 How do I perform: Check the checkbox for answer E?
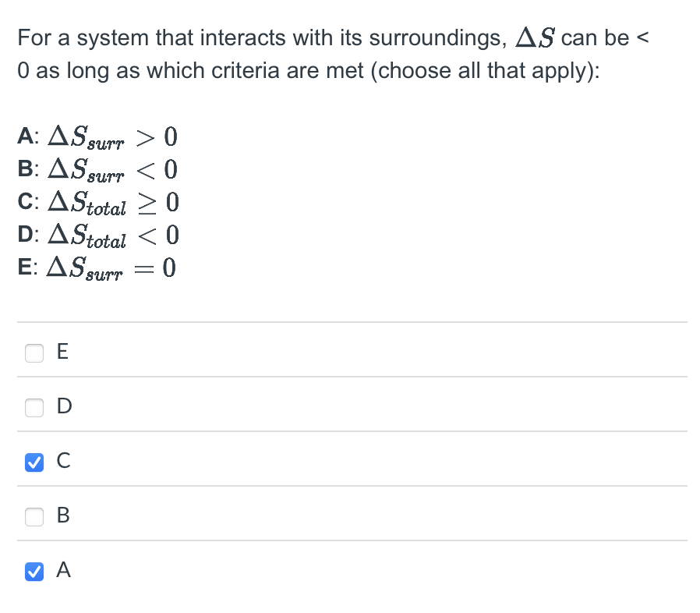34,353
